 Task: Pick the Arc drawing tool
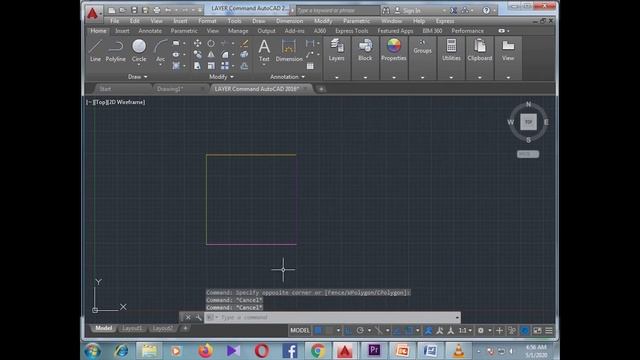coord(160,50)
